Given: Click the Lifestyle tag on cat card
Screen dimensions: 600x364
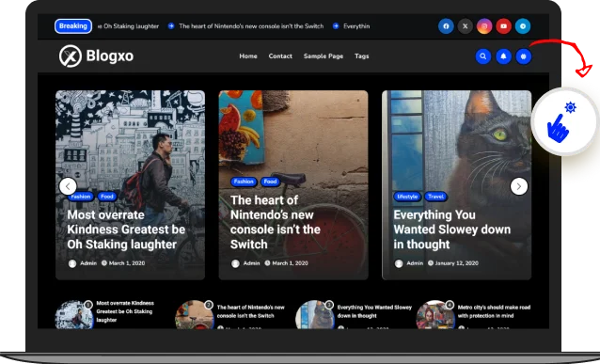Looking at the screenshot, I should (407, 197).
